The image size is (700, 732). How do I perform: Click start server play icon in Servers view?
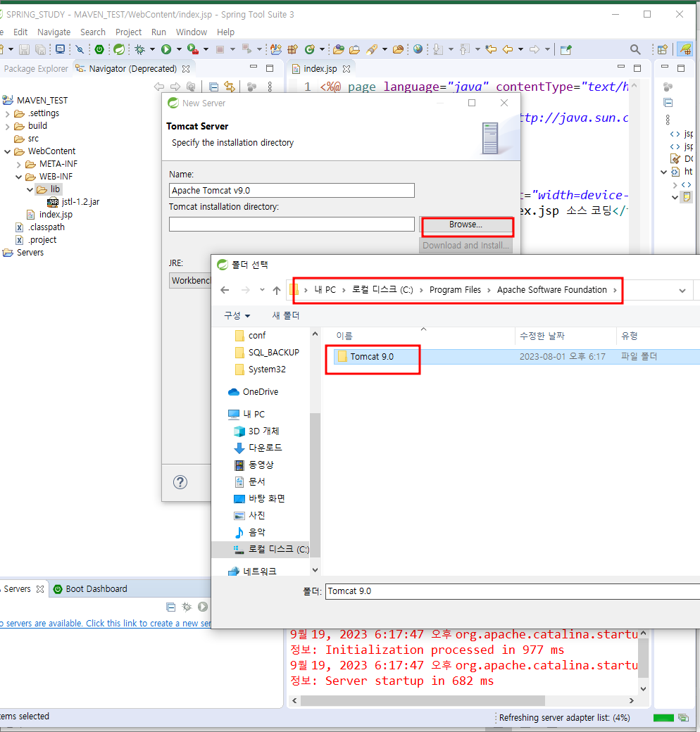point(203,607)
